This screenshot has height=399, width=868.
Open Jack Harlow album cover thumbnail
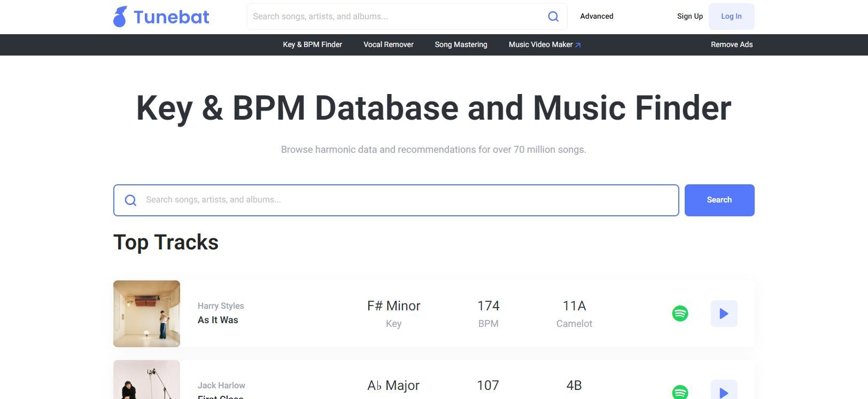pyautogui.click(x=146, y=379)
